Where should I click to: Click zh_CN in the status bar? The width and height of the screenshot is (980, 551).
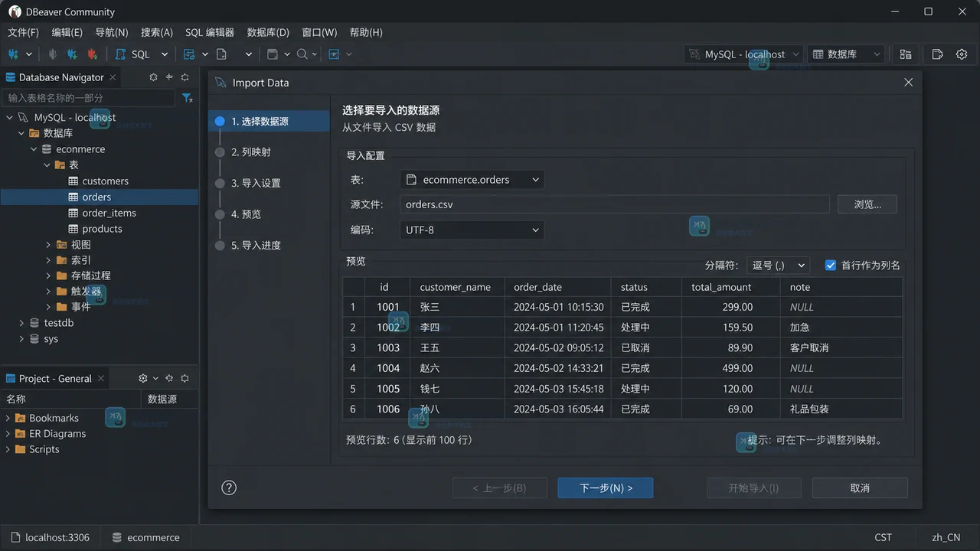coord(946,537)
